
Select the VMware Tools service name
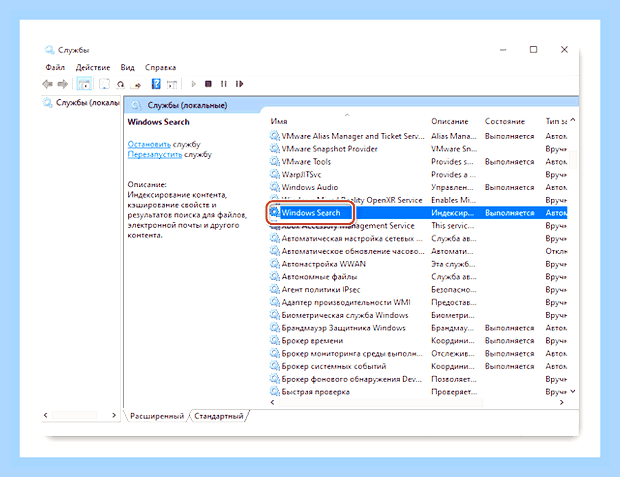click(x=306, y=161)
